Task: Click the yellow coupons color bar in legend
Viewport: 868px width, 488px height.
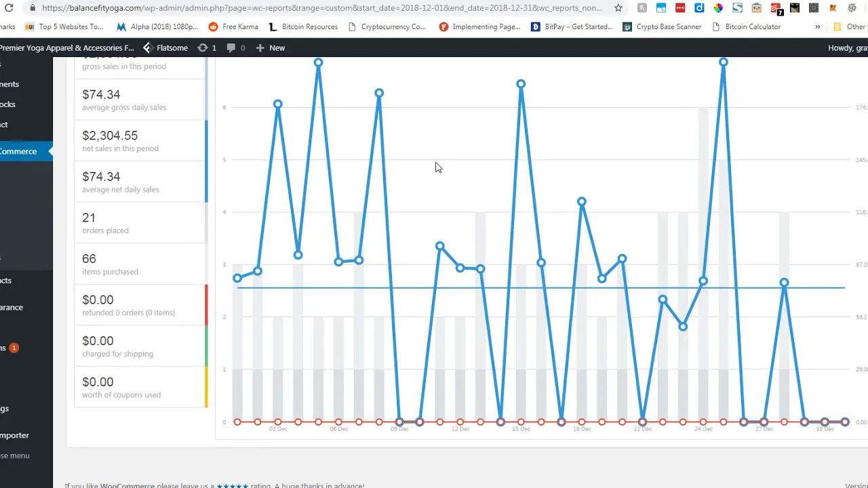Action: [x=206, y=387]
